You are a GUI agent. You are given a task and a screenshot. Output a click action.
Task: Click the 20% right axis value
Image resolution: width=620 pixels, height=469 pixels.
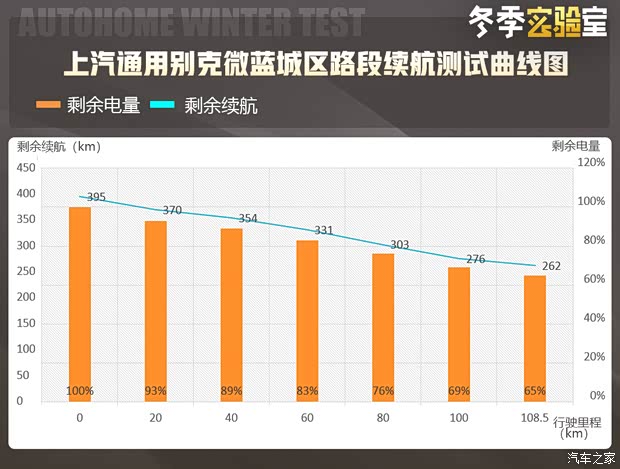click(594, 357)
